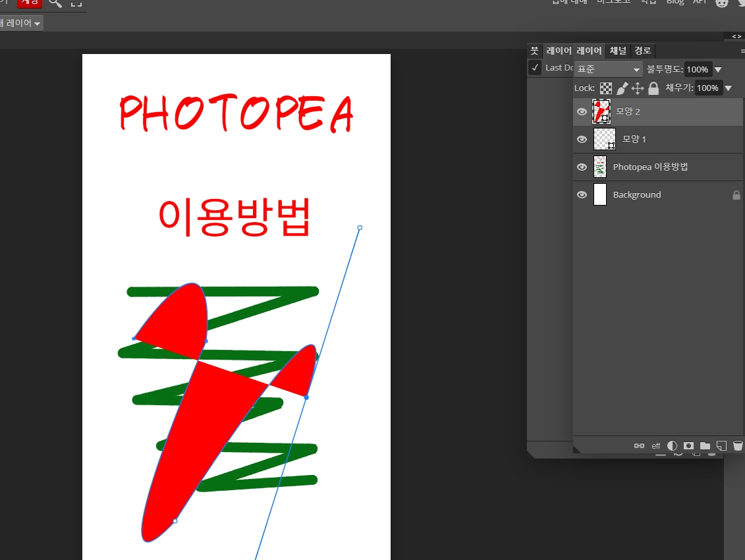Select the 레이어 tab beside the 채널 tab
The height and width of the screenshot is (560, 745).
589,50
